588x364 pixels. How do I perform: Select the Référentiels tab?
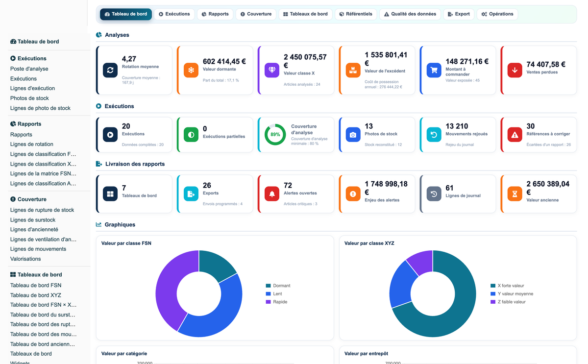point(356,14)
